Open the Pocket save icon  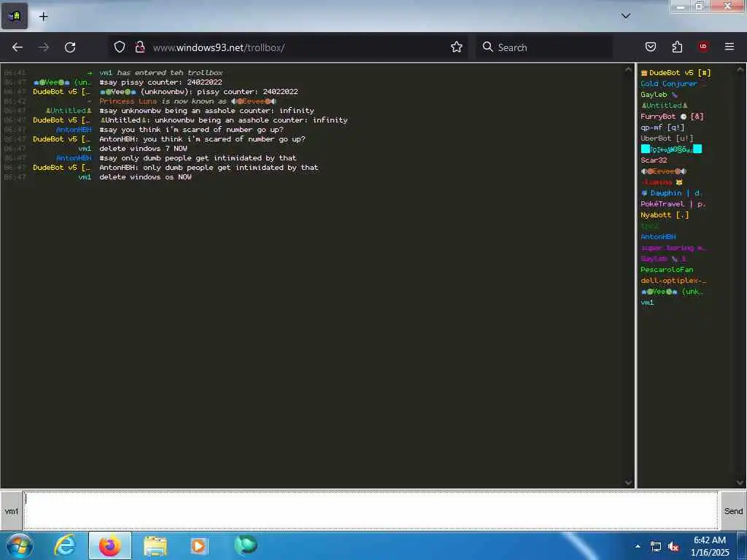(651, 47)
